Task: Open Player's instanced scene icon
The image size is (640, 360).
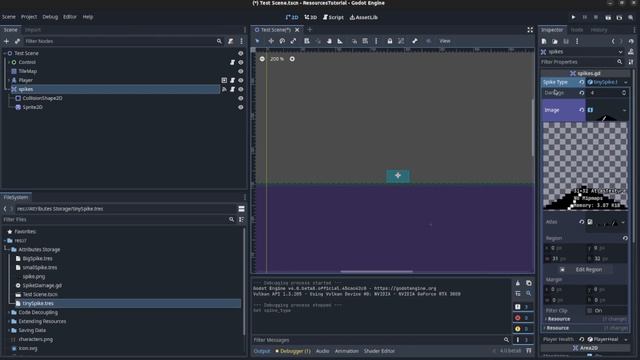Action: click(224, 80)
